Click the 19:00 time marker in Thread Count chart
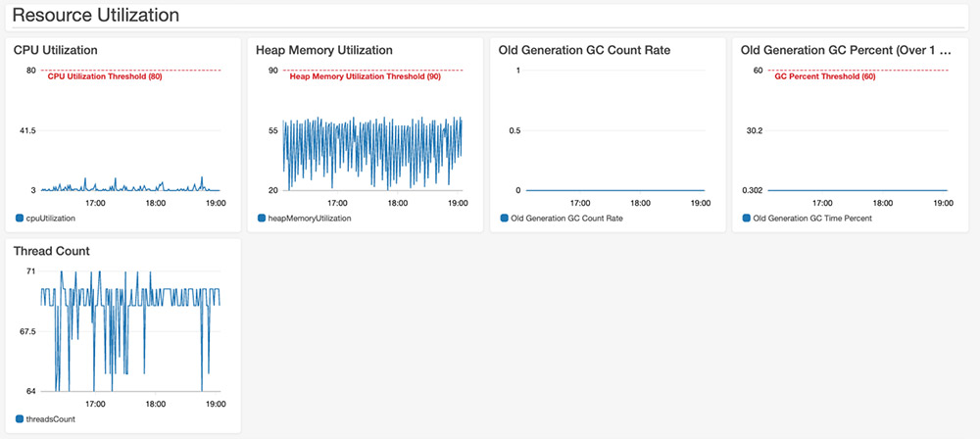980x439 pixels. point(216,404)
